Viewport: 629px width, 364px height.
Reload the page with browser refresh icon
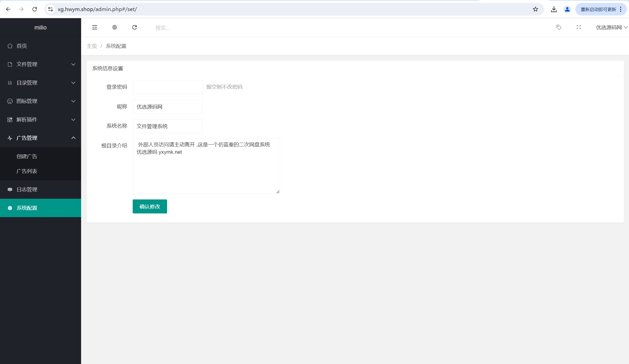[x=35, y=9]
